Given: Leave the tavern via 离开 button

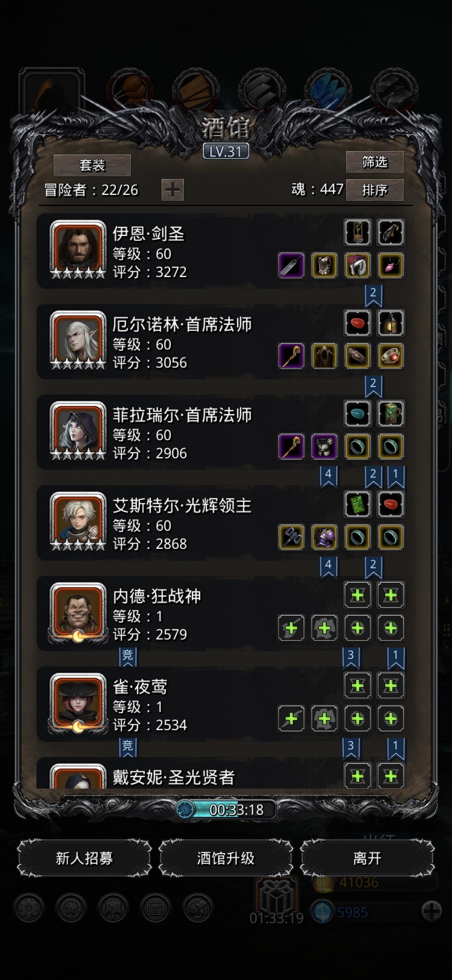Looking at the screenshot, I should click(367, 859).
